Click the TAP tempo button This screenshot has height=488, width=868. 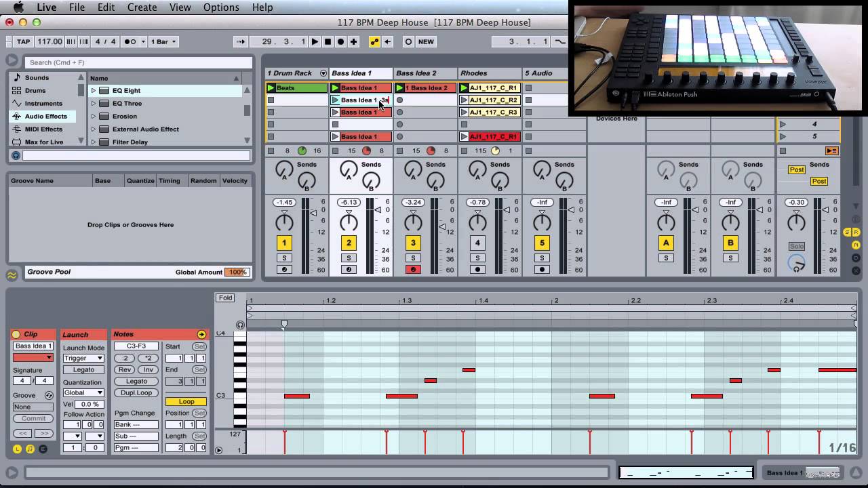click(23, 41)
